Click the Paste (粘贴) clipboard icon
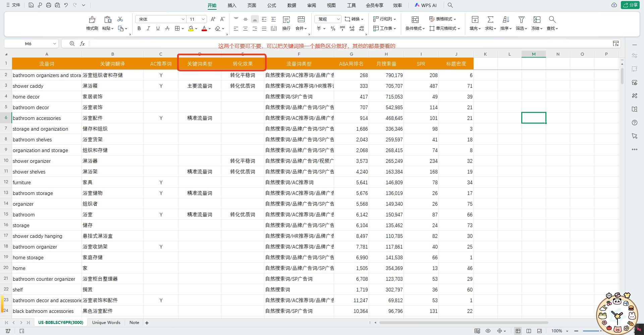Image resolution: width=644 pixels, height=335 pixels. (108, 19)
